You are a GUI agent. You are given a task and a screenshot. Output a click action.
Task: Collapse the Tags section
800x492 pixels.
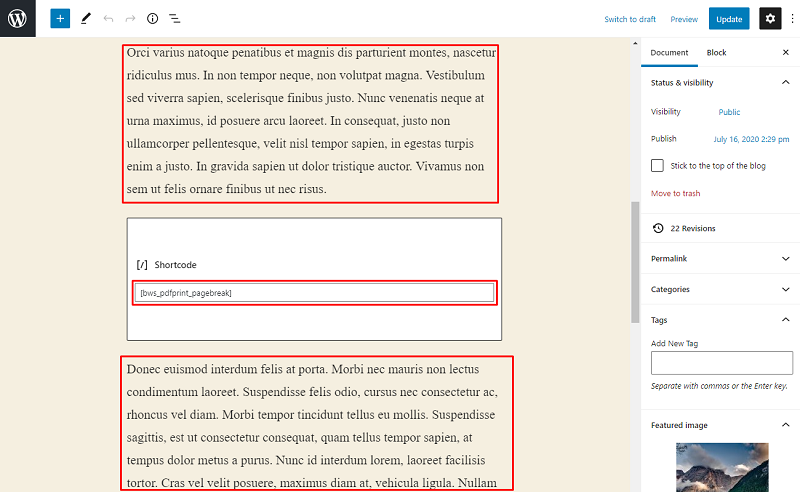tap(720, 320)
